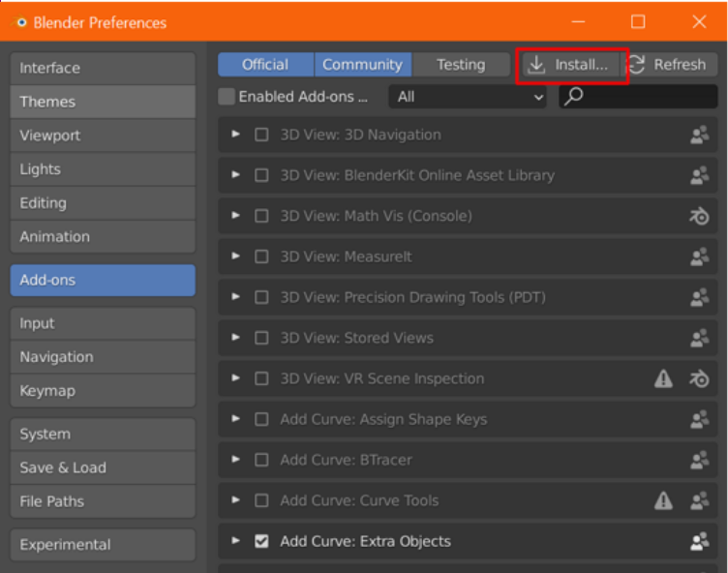Open the All category dropdown

[x=468, y=97]
